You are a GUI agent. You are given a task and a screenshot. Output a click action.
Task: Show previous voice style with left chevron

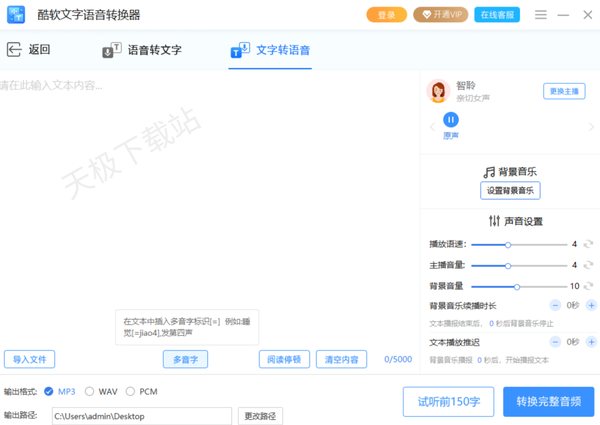(x=432, y=127)
